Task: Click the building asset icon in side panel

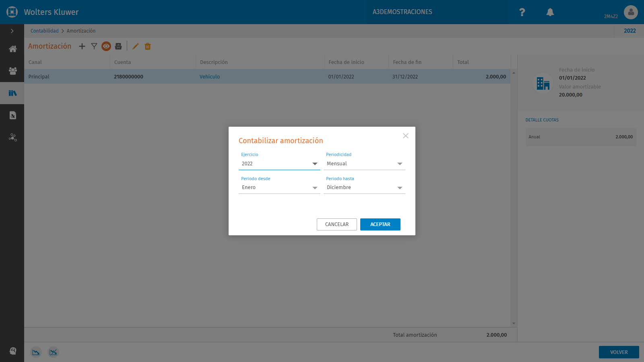Action: tap(543, 83)
